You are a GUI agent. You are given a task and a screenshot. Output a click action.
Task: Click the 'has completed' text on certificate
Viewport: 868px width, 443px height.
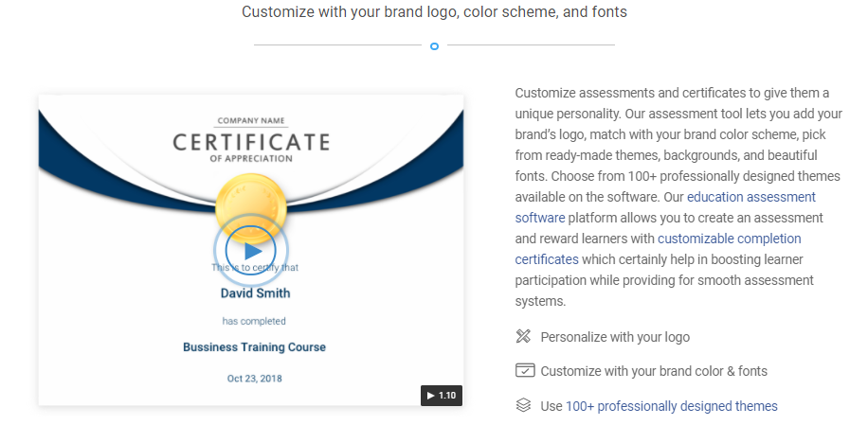click(254, 321)
